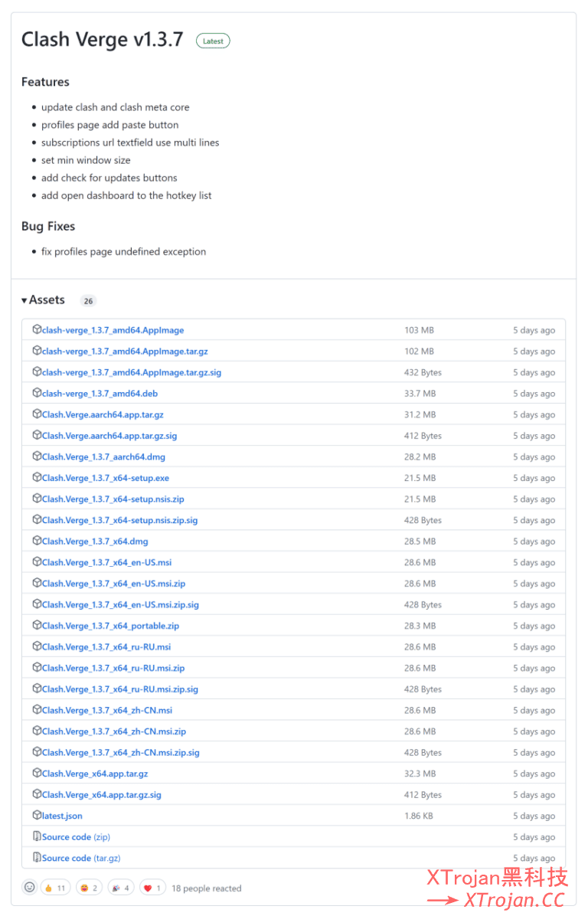Download Clash.Verge_1.3.7_aarch64.dmg
The width and height of the screenshot is (588, 916).
coord(103,457)
